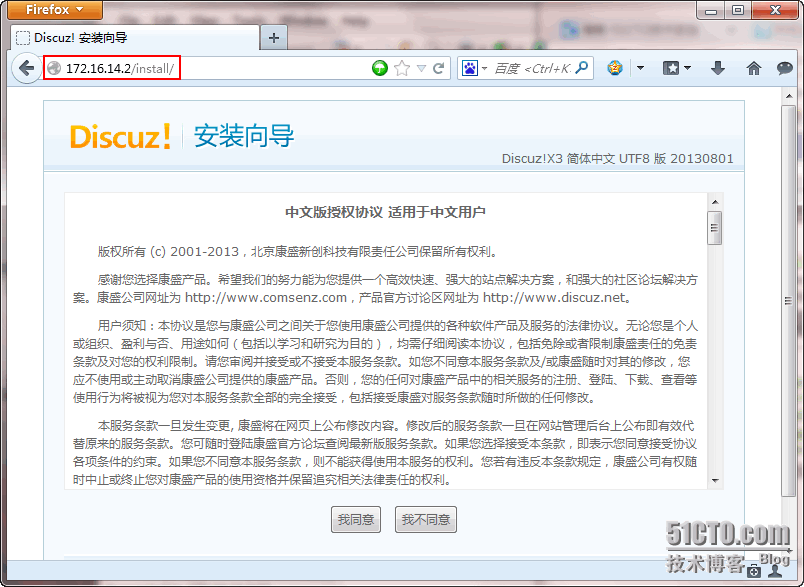The height and width of the screenshot is (587, 804).
Task: Click the browser Back arrow button
Action: point(26,68)
